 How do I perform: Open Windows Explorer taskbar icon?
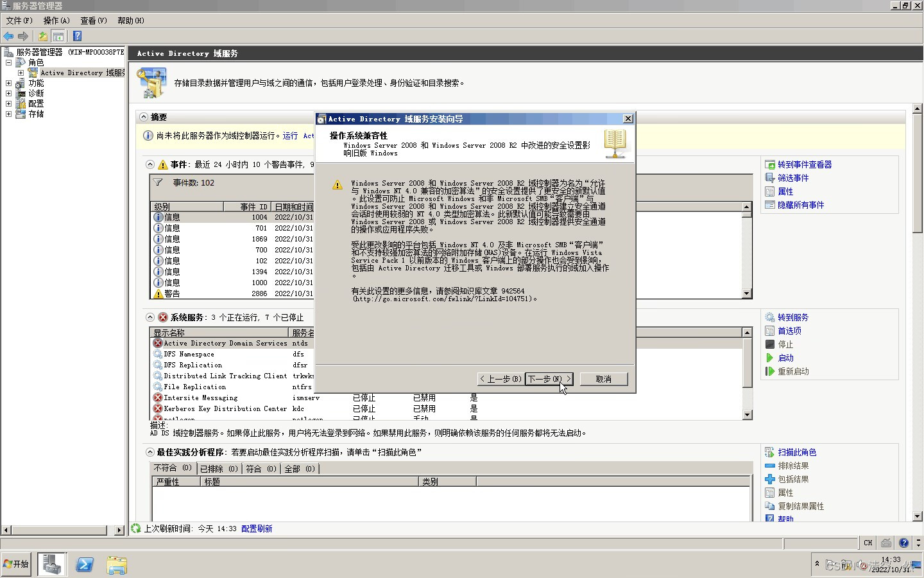pyautogui.click(x=117, y=565)
